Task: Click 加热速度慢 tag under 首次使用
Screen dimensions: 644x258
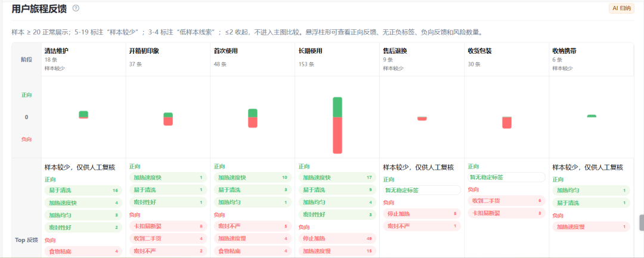Action: click(253, 238)
